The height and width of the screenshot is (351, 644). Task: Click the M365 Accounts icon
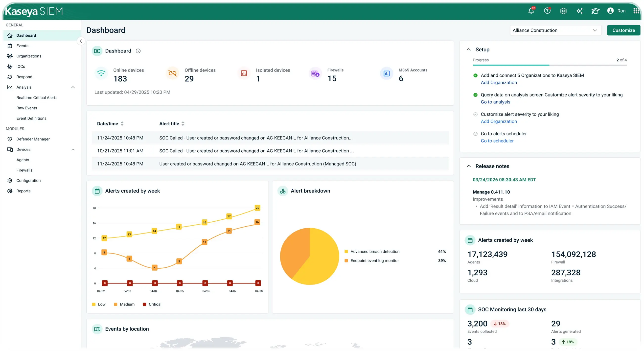[x=387, y=73]
